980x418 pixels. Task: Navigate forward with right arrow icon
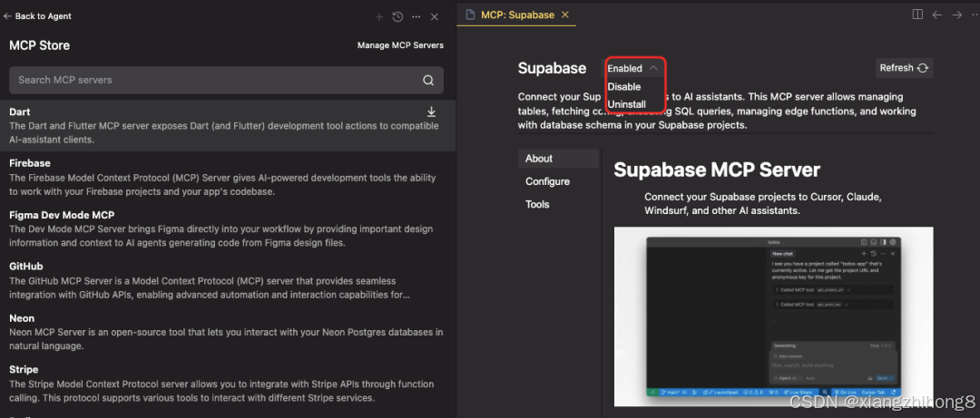(x=957, y=15)
